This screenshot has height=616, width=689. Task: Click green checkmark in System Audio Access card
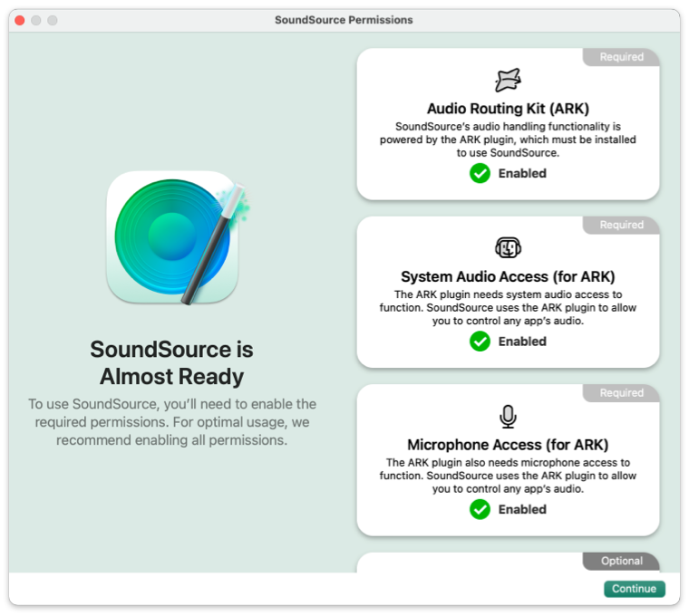tap(480, 342)
